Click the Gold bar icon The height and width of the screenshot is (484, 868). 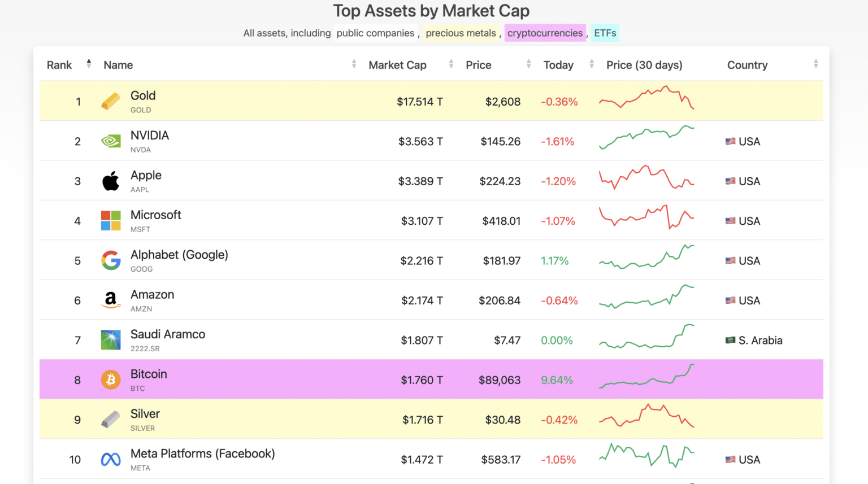coord(111,102)
